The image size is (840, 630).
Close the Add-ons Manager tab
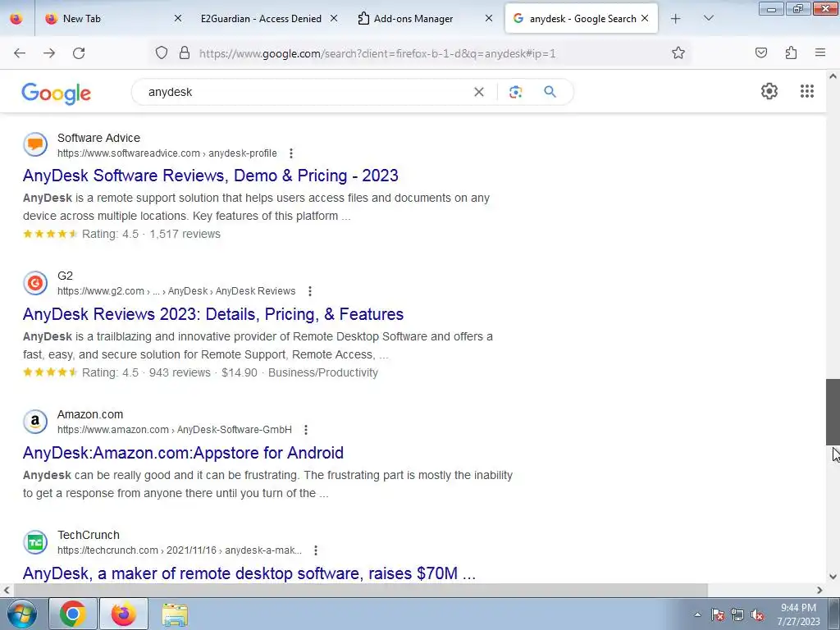coord(489,18)
